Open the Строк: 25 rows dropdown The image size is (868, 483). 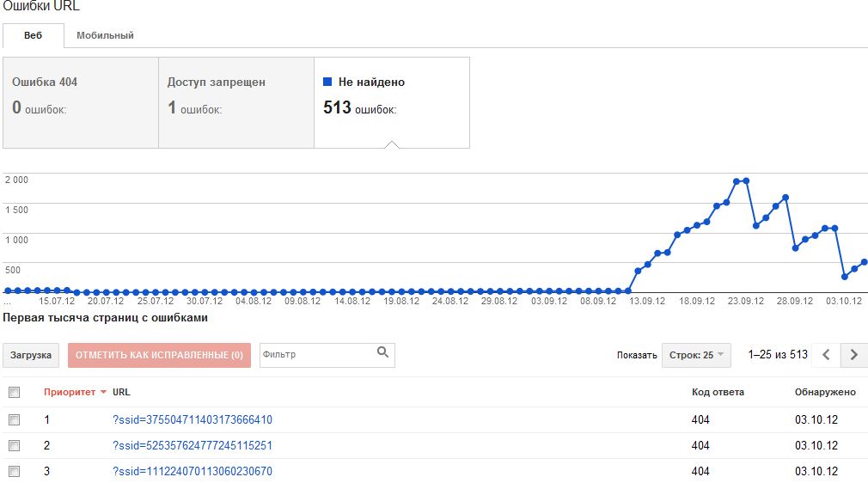click(x=696, y=355)
